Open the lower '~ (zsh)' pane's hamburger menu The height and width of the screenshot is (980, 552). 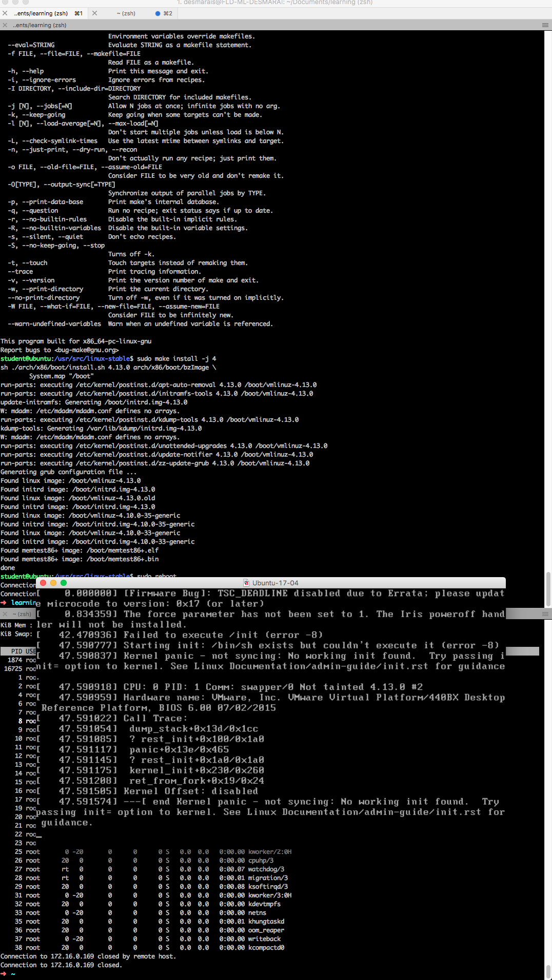tap(545, 614)
